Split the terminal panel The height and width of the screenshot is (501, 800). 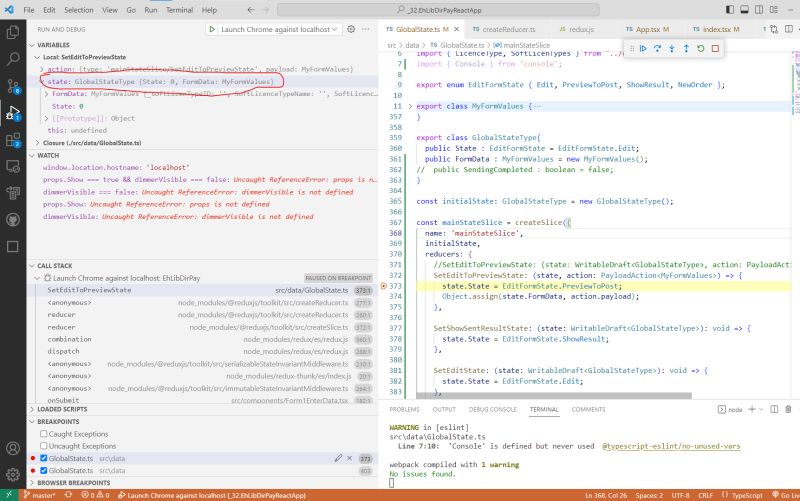[x=774, y=409]
